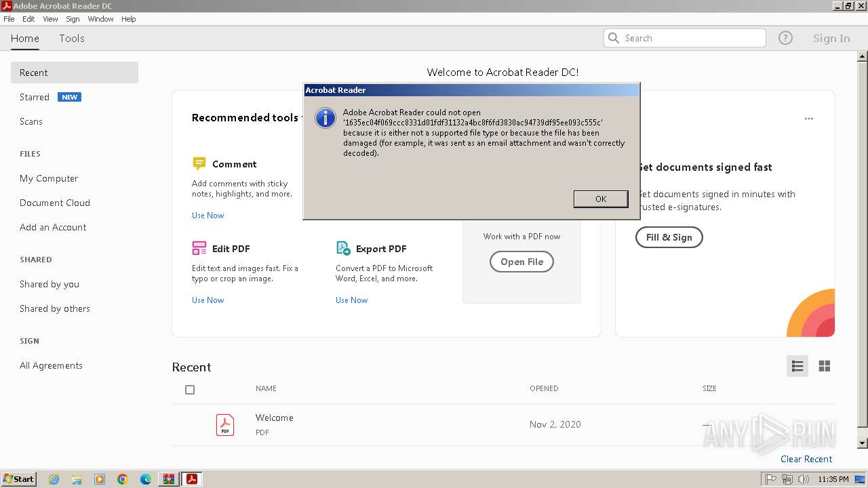868x488 pixels.
Task: Dismiss the error dialog with OK
Action: (601, 199)
